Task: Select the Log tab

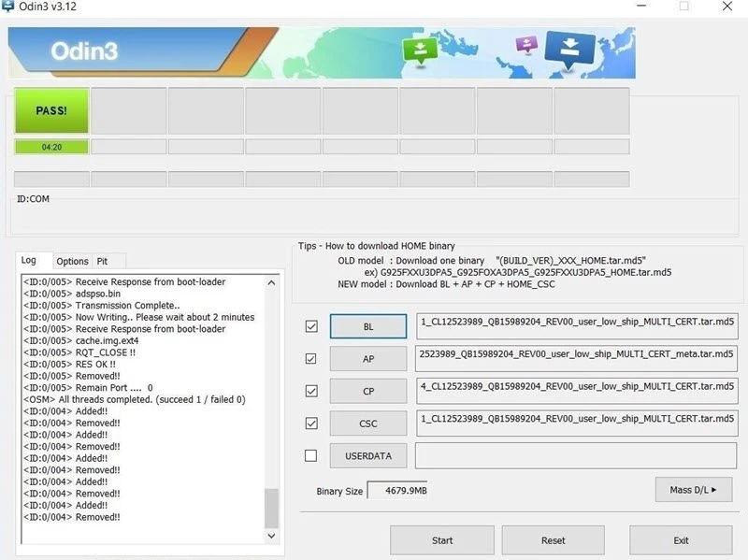Action: point(29,261)
